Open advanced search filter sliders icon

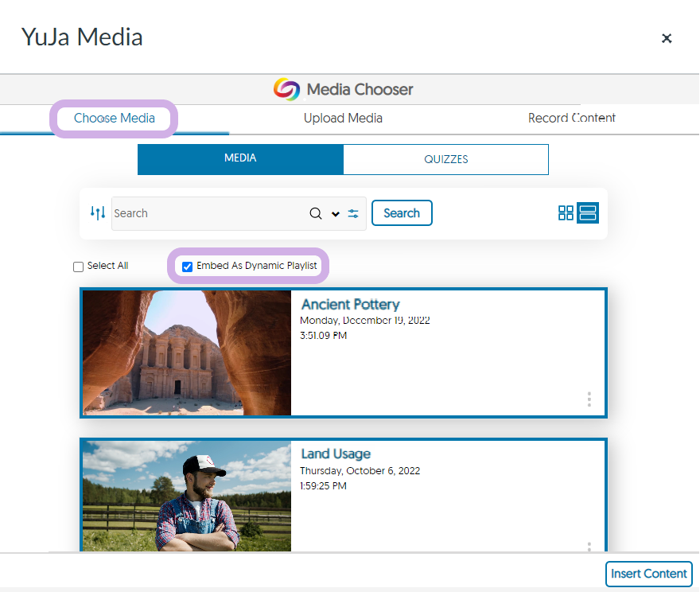pyautogui.click(x=353, y=213)
